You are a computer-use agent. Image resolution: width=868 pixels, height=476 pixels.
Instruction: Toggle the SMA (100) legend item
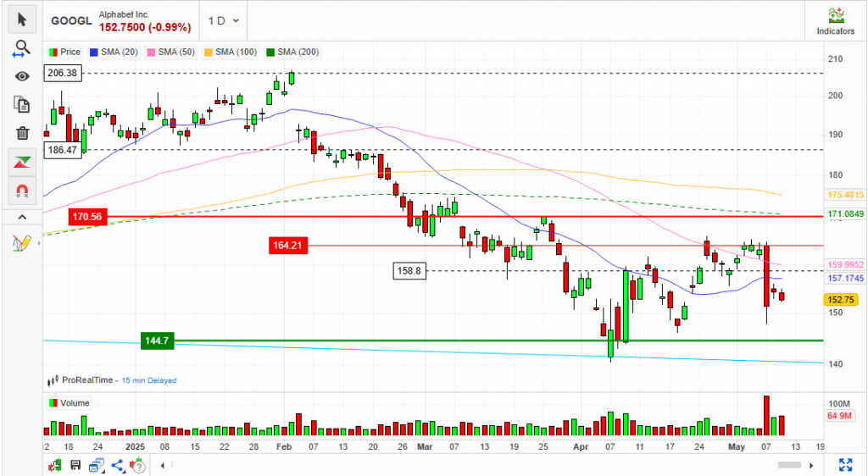click(231, 52)
